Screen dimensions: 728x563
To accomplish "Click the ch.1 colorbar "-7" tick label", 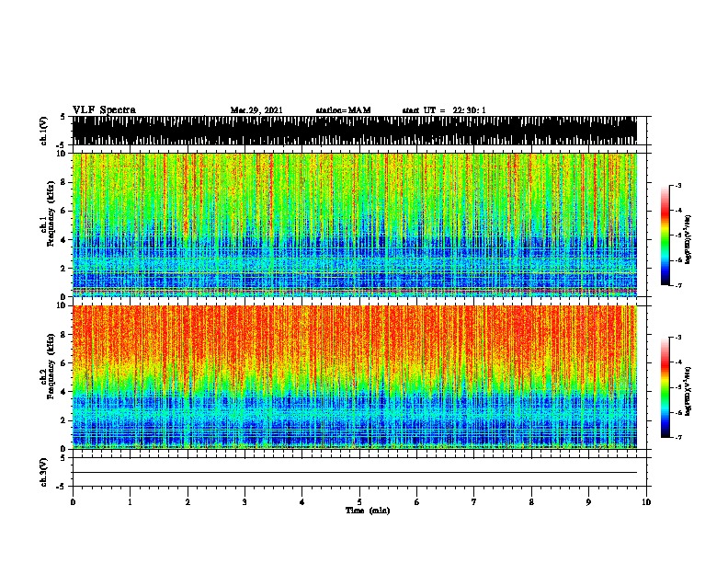I will click(x=678, y=285).
